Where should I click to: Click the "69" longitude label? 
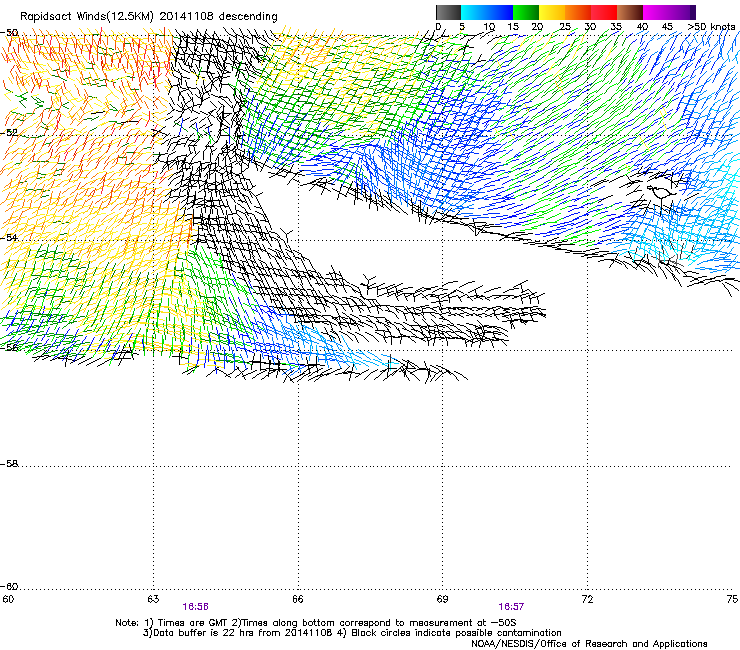click(442, 599)
